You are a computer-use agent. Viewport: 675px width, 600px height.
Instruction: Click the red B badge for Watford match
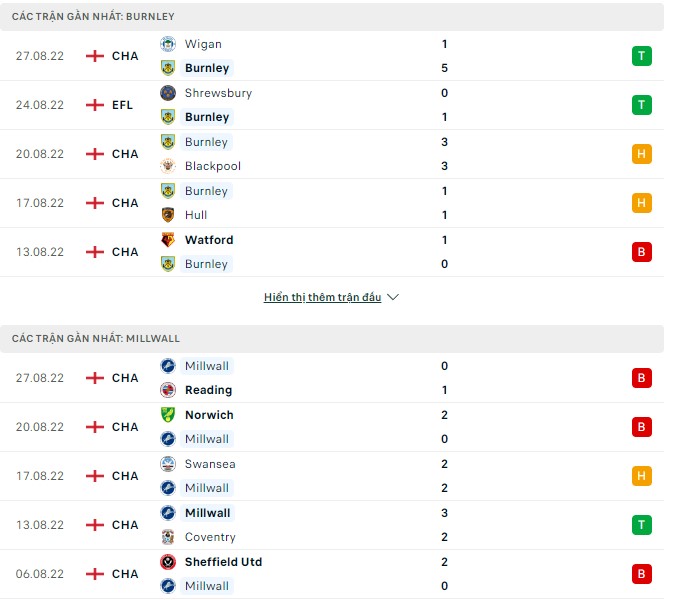point(641,252)
